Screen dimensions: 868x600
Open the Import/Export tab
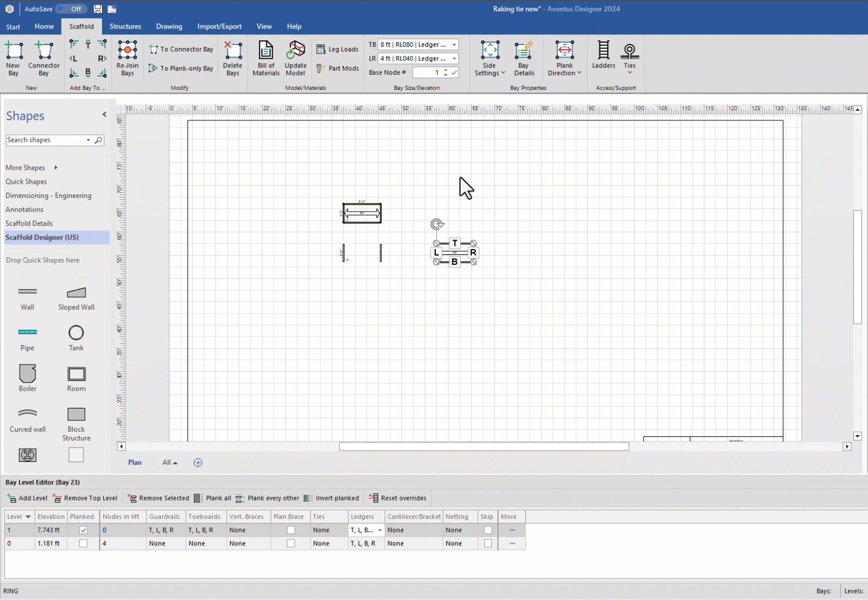point(219,27)
